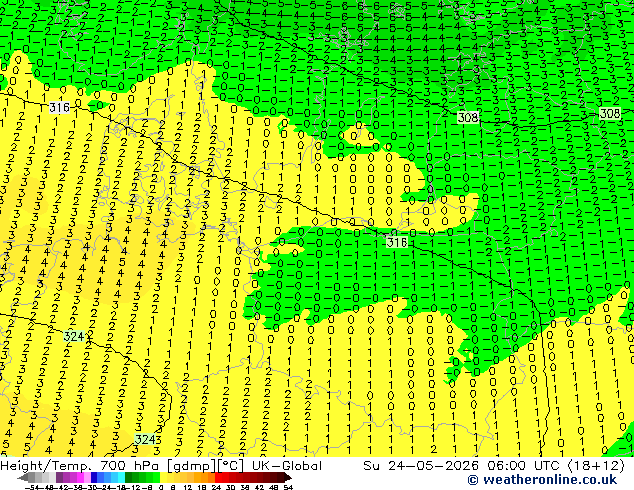Click the dark blue -30 swatch in the legend
634x490 pixels.
tap(94, 477)
